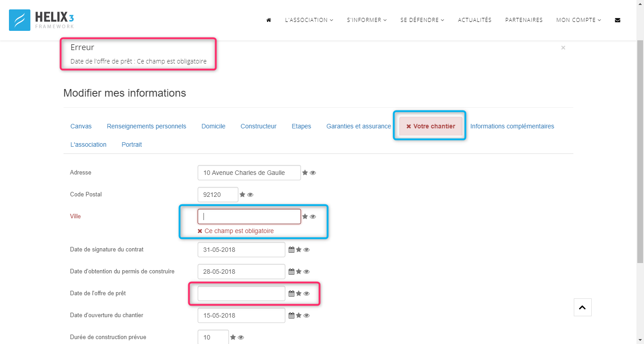Click the Helix3 Framework logo
The width and height of the screenshot is (644, 344).
(42, 20)
